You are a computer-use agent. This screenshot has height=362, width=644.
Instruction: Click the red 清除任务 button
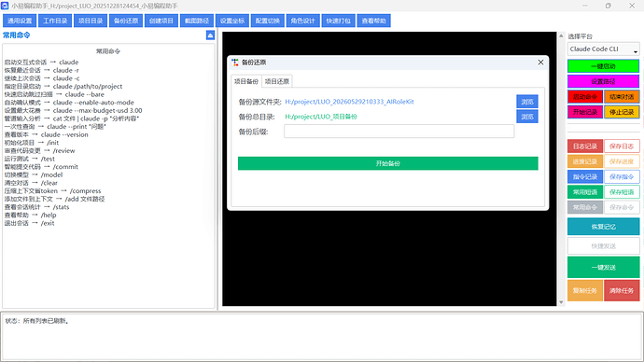coord(622,290)
